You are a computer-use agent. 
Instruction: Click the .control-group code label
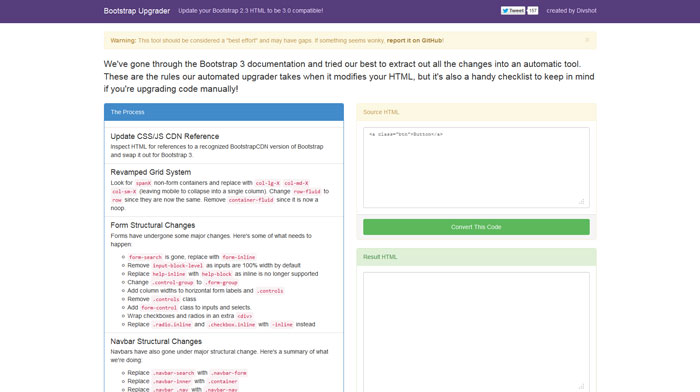[x=172, y=283]
